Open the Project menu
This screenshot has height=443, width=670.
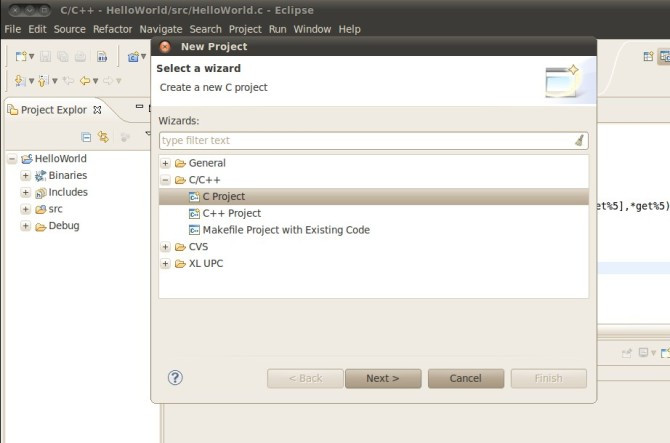click(245, 29)
